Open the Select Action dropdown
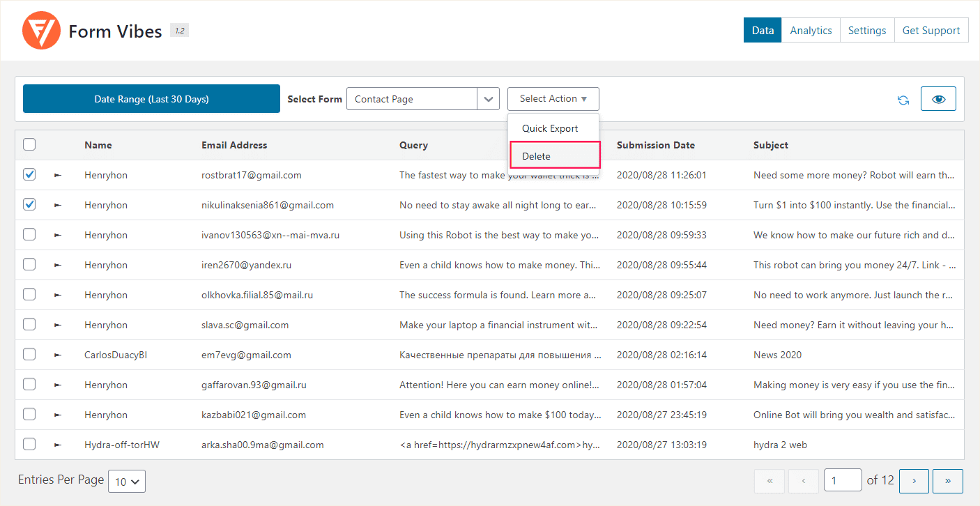This screenshot has height=506, width=980. tap(553, 99)
